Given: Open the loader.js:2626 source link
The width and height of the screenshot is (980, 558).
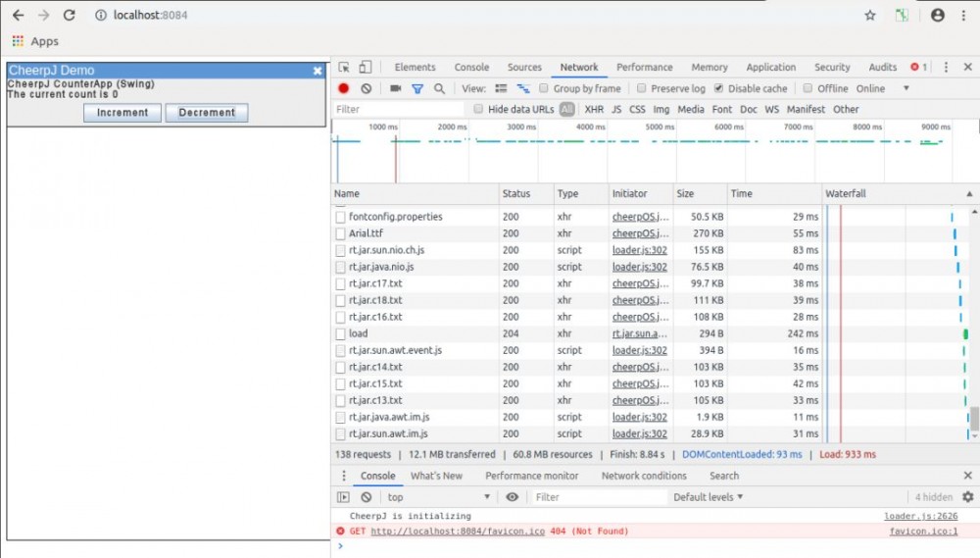Looking at the screenshot, I should (920, 516).
